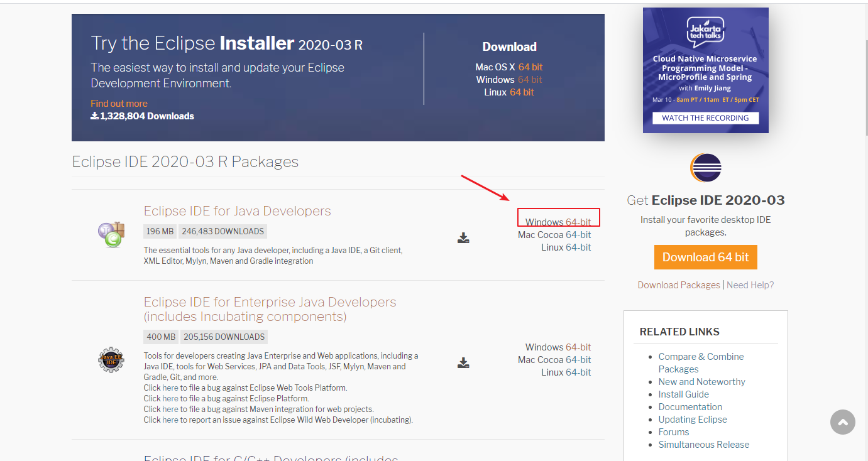The width and height of the screenshot is (868, 461).
Task: Click here to file a bug against Eclipse Platform
Action: [170, 398]
